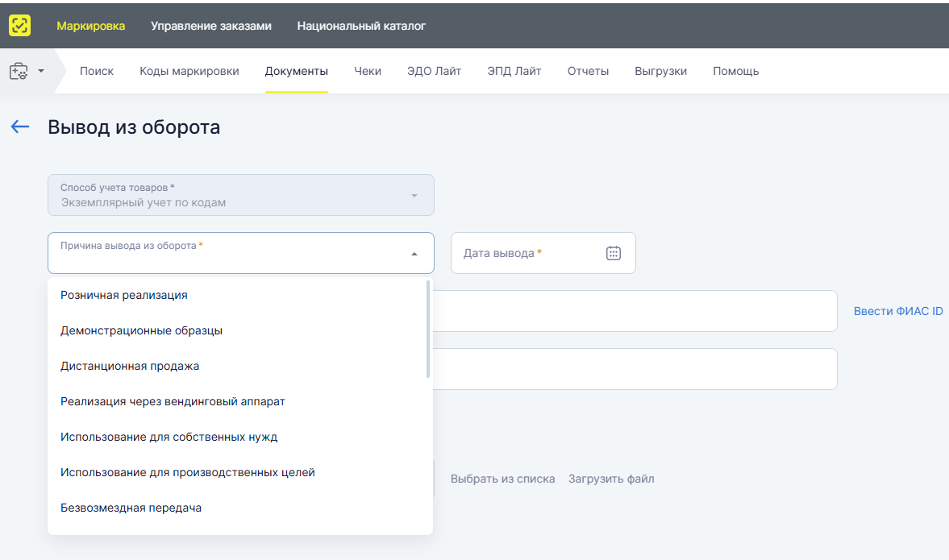Go back using the blue arrow
Viewport: 949px width, 560px height.
pos(20,127)
